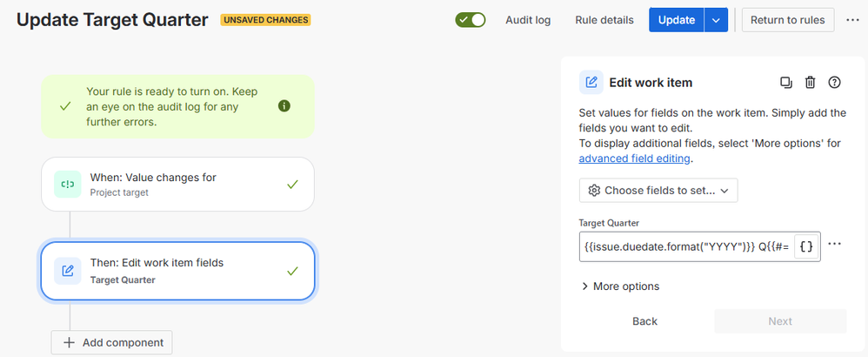Duplicate the Edit work item component
The height and width of the screenshot is (357, 868).
click(x=786, y=83)
